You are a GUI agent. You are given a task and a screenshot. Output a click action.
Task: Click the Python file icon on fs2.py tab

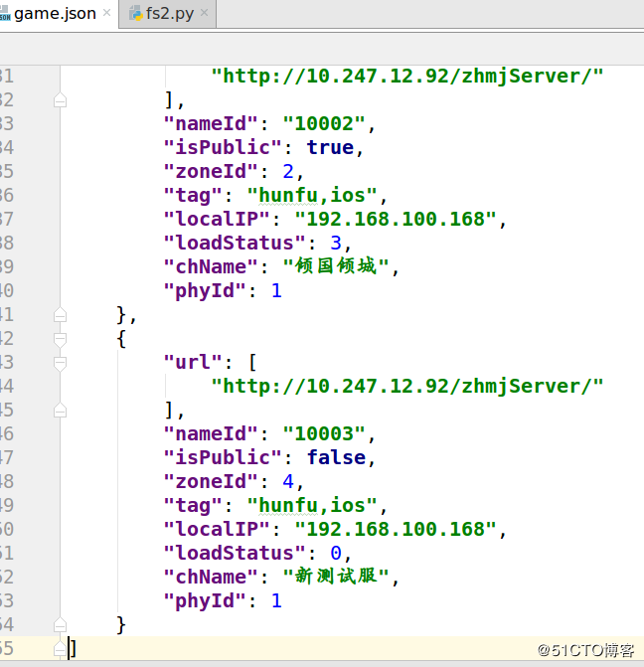136,14
